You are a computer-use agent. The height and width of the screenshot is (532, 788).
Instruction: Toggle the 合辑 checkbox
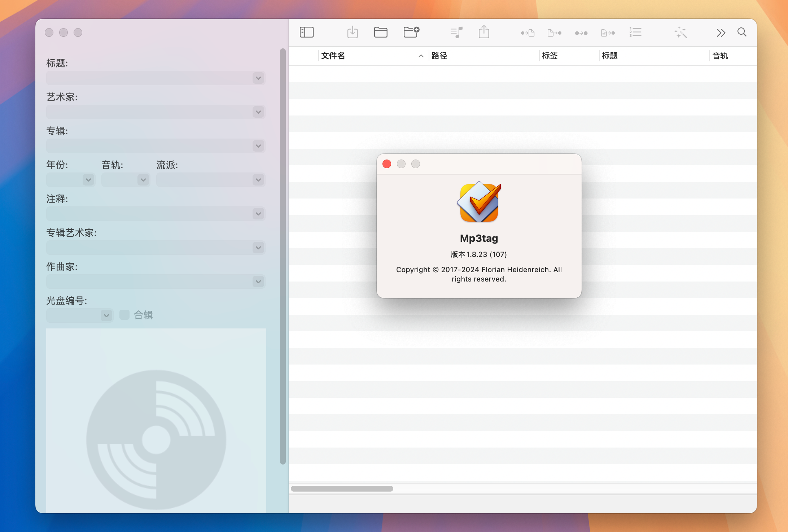[124, 315]
